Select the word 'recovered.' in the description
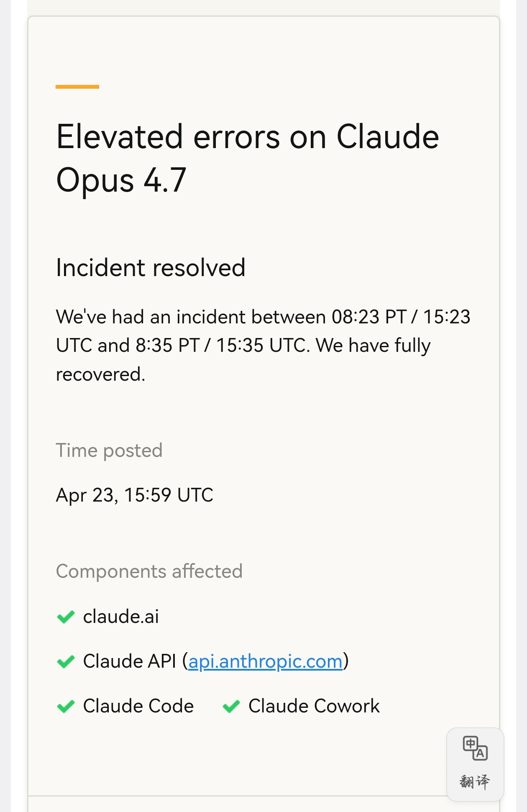Image resolution: width=527 pixels, height=812 pixels. [x=100, y=374]
